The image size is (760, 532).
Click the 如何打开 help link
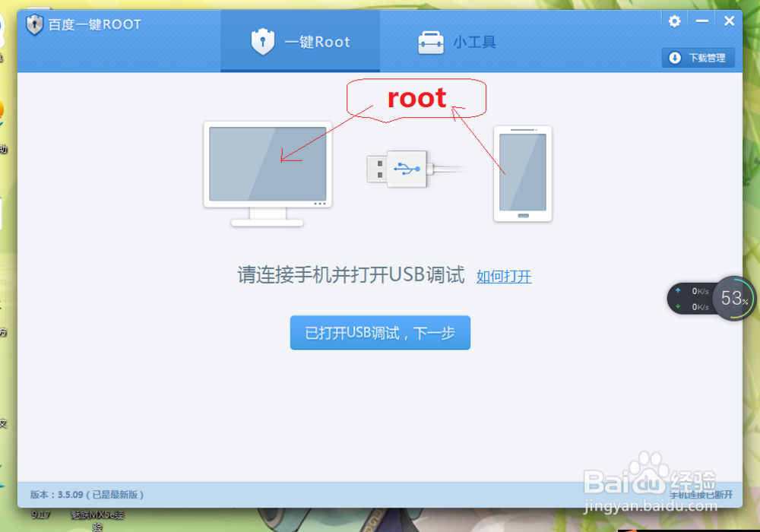(504, 277)
